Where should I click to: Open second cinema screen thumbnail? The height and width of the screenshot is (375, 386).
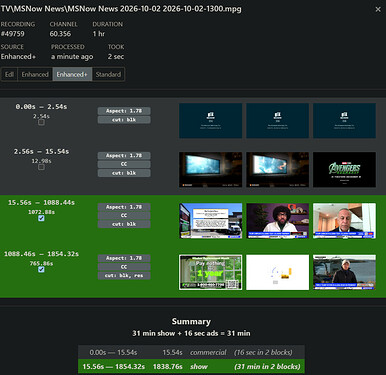(x=278, y=170)
